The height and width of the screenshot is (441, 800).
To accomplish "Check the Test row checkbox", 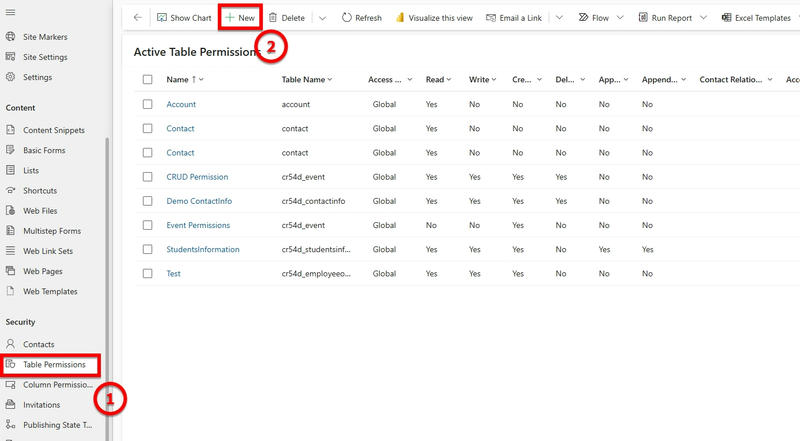I will pos(147,274).
